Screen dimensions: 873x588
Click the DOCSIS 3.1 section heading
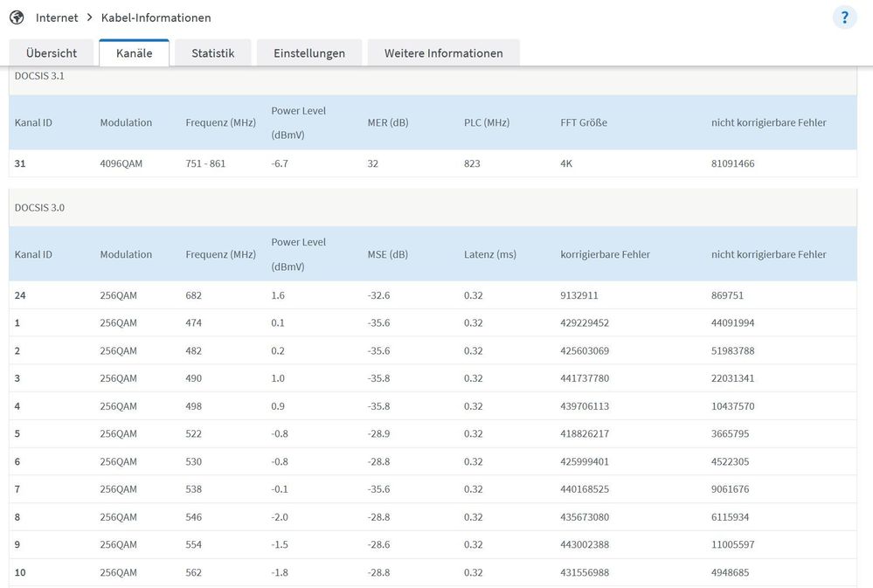(x=39, y=76)
